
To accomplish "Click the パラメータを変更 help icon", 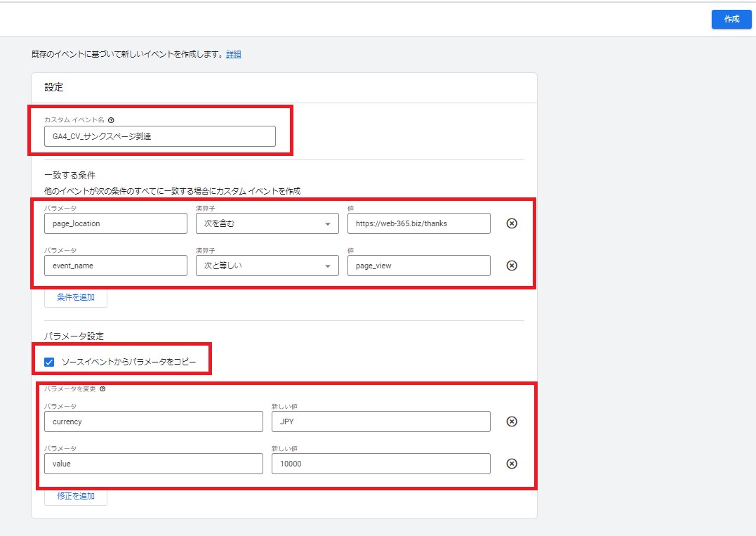I will coord(102,389).
